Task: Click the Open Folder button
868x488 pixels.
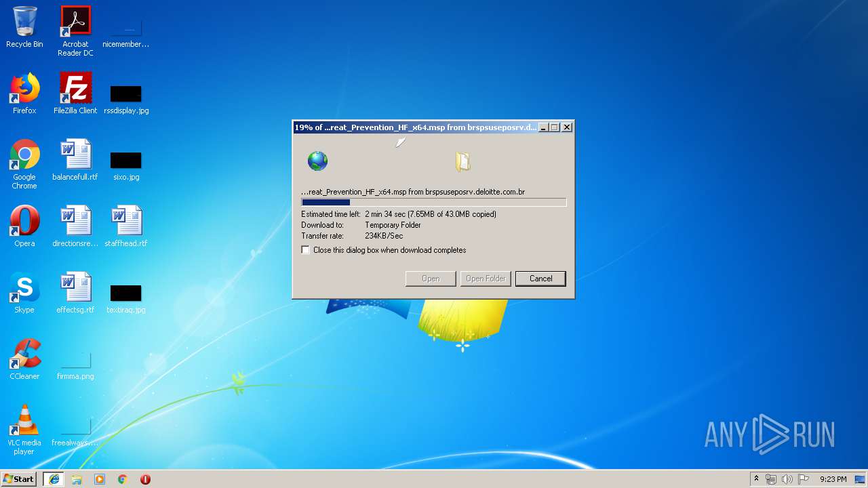Action: coord(486,279)
